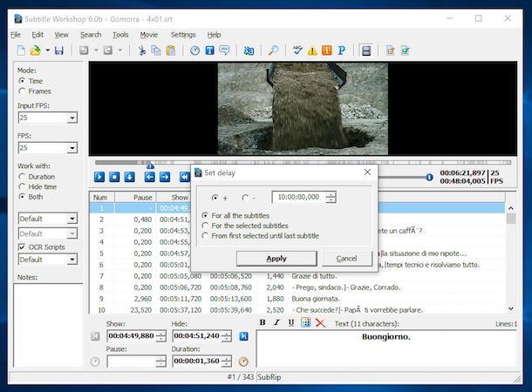Toggle the video preview mode icon
The image size is (532, 392).
366,51
